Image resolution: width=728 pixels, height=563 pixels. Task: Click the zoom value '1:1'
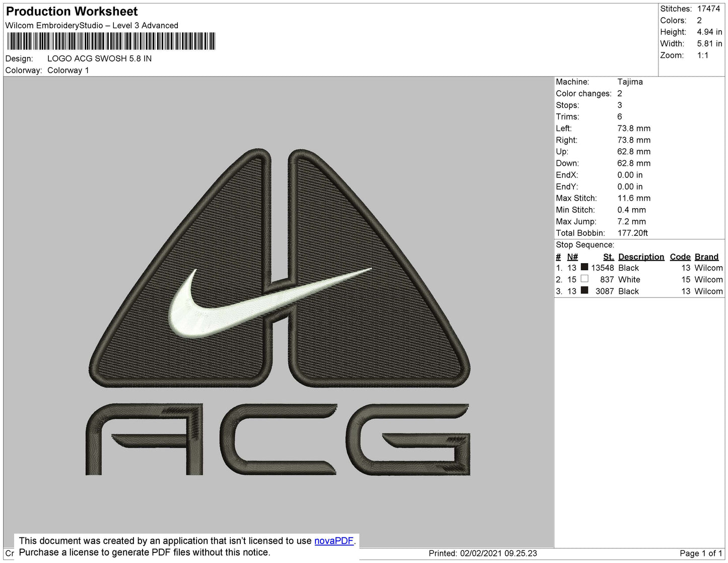coord(703,55)
